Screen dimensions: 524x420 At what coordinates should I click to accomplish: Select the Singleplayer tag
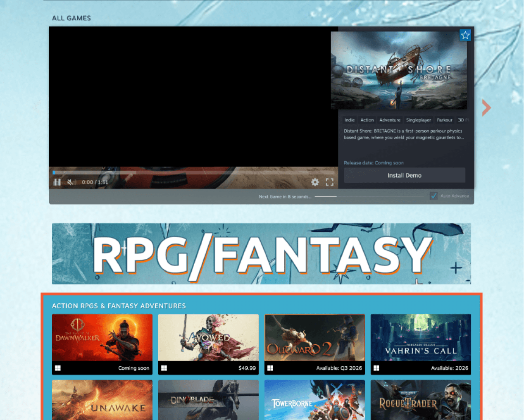[419, 120]
